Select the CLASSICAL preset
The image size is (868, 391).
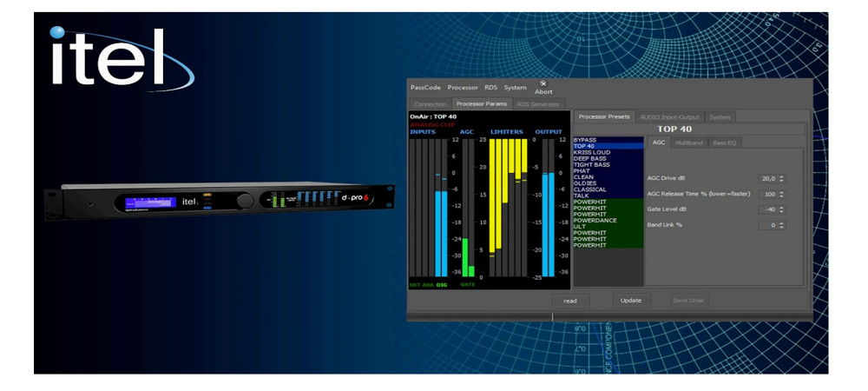pos(608,189)
